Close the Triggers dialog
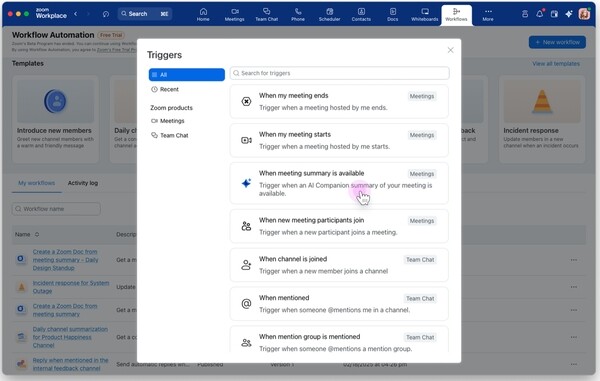This screenshot has height=381, width=600. (x=450, y=50)
